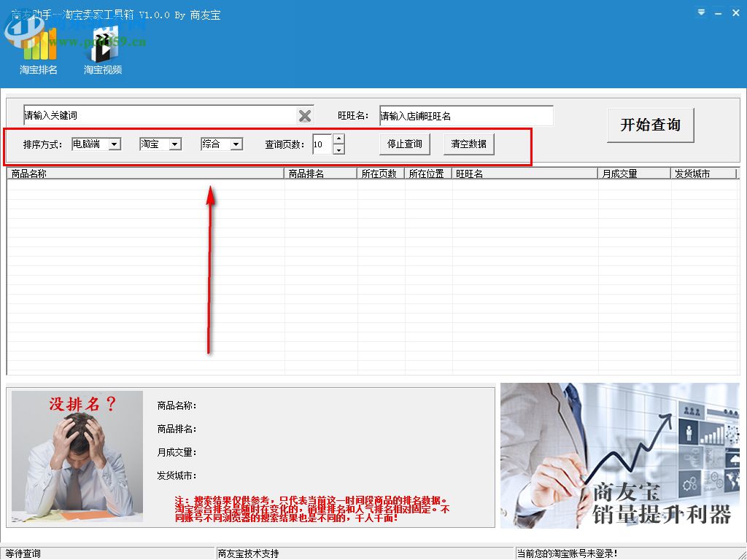
Task: Open the 综合 ranking type dropdown
Action: 235,144
